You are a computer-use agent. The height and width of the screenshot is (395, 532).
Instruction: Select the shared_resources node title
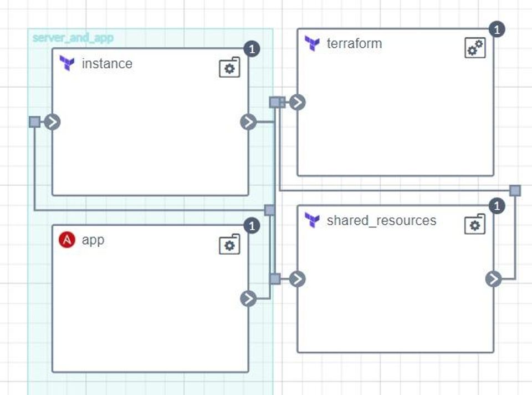point(381,220)
